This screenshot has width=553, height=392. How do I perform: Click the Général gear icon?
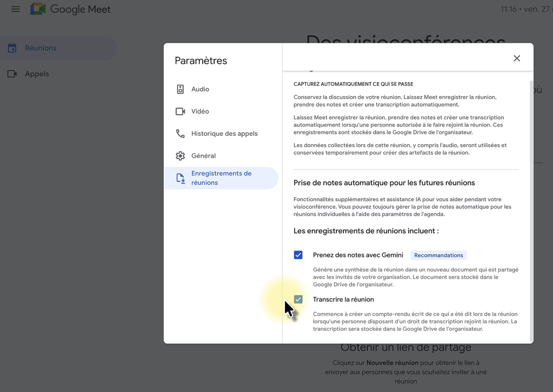click(180, 156)
